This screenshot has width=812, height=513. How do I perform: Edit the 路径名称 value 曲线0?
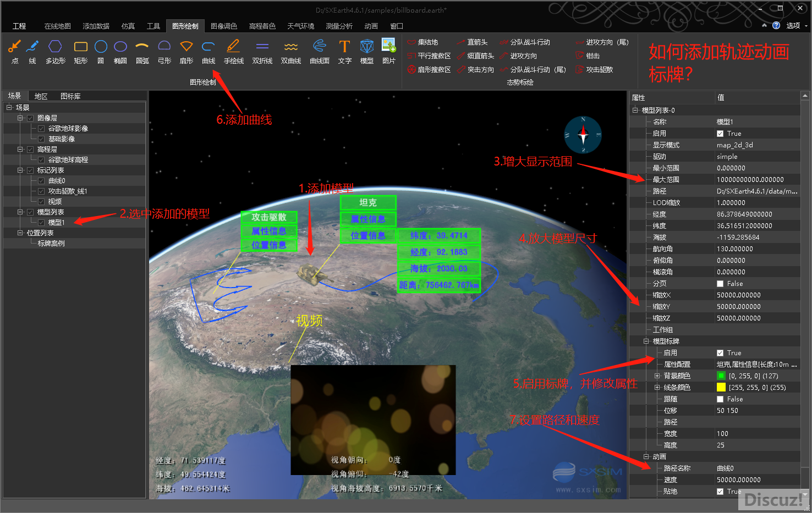[758, 468]
